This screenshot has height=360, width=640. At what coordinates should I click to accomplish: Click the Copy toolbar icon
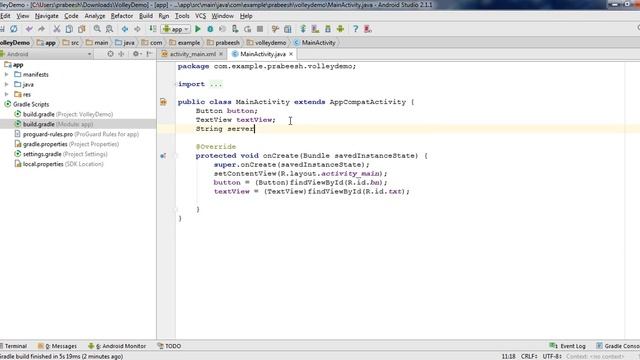[69, 29]
